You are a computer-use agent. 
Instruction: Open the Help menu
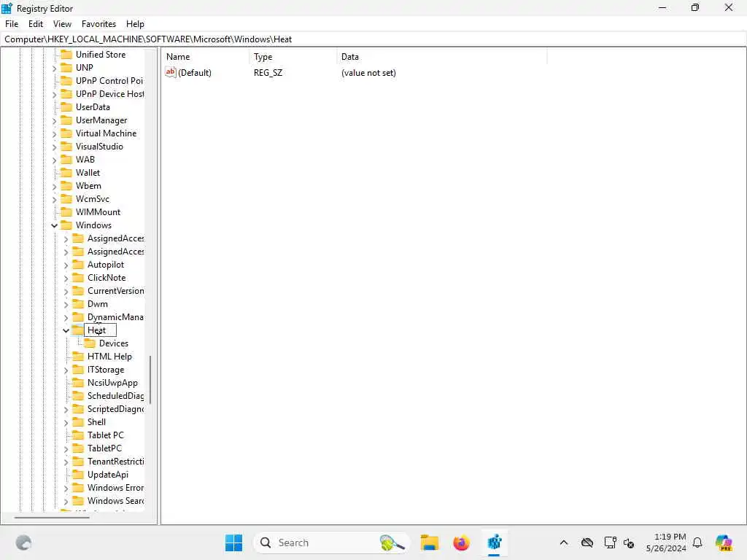(135, 24)
